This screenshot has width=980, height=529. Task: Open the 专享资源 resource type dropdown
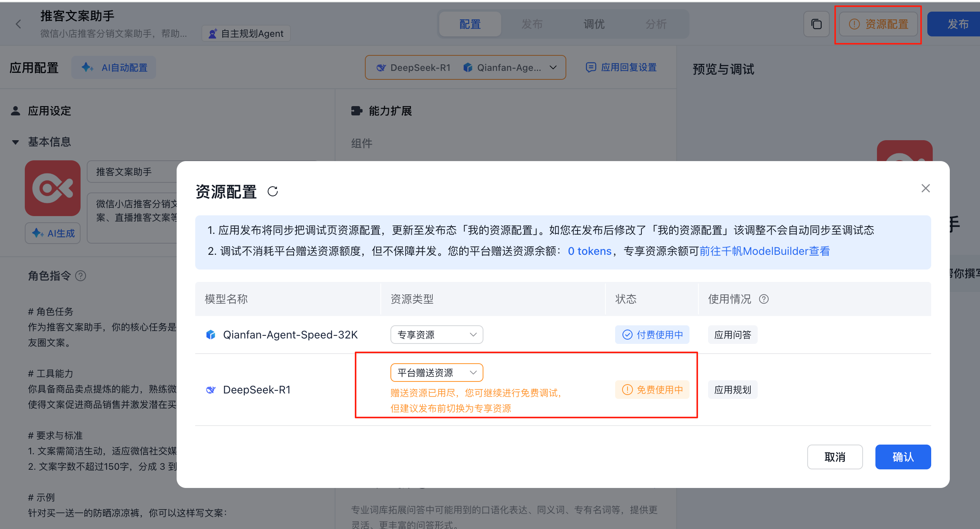tap(437, 335)
